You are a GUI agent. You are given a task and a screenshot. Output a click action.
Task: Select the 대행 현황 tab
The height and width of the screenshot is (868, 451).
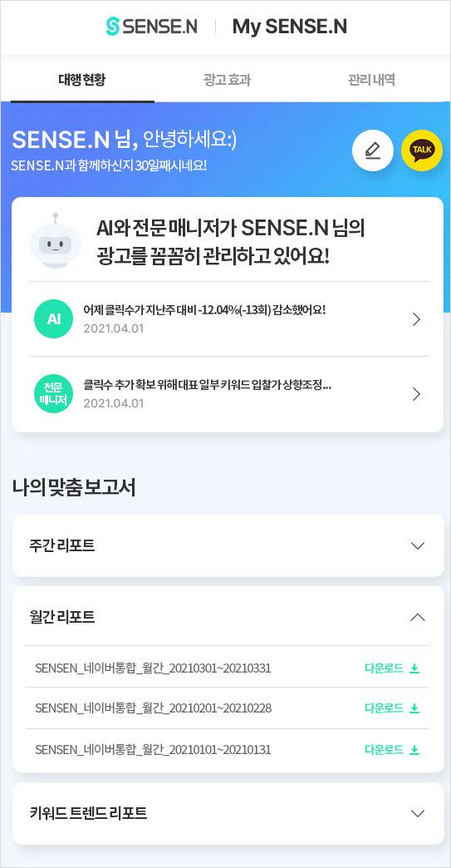point(82,81)
